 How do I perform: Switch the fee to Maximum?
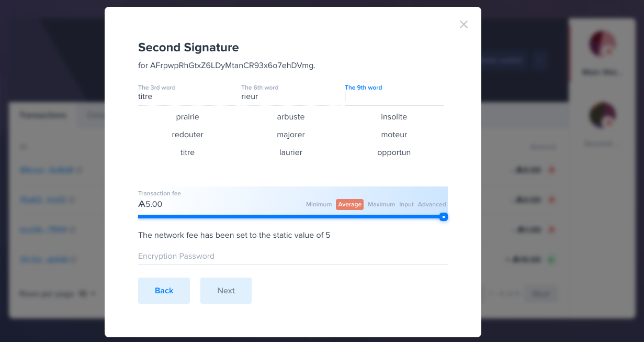point(381,204)
